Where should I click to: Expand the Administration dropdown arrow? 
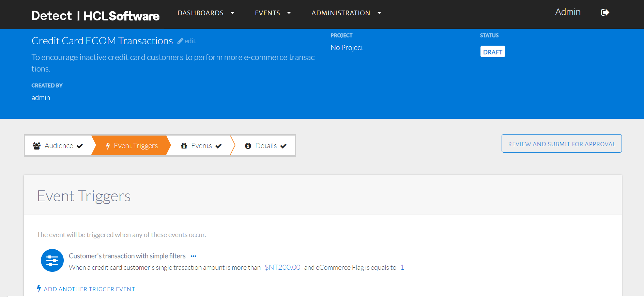pyautogui.click(x=379, y=13)
